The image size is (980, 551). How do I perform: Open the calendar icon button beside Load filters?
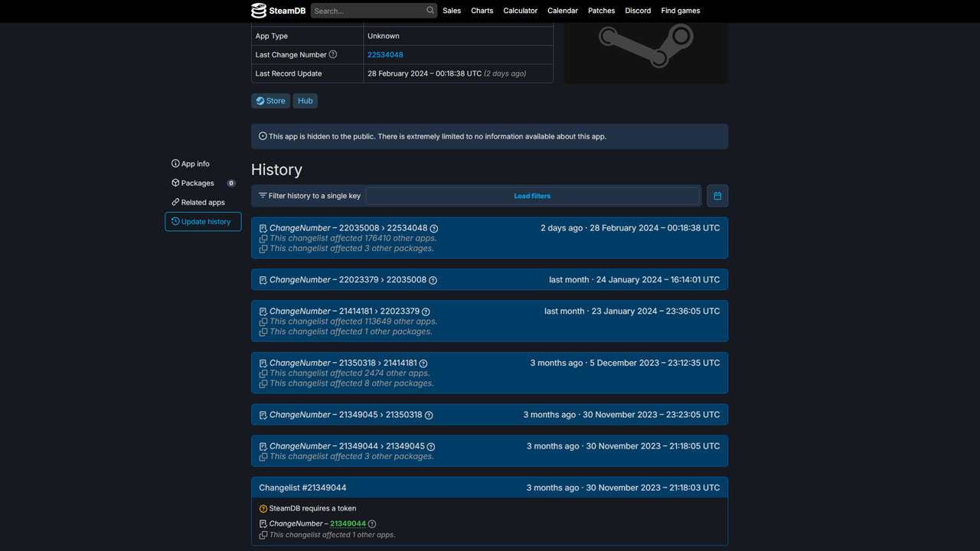(x=717, y=196)
